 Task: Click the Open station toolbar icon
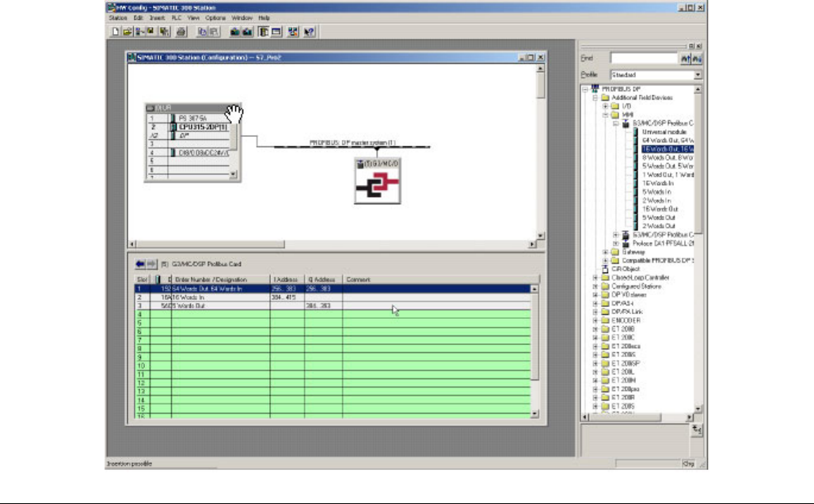coord(127,32)
